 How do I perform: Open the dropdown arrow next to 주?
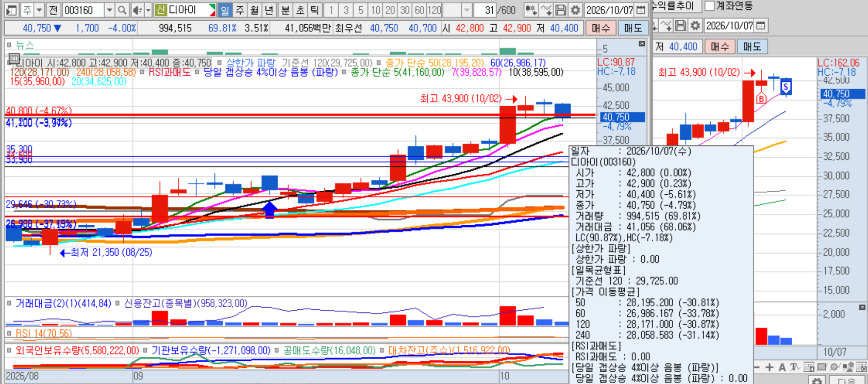tap(39, 10)
